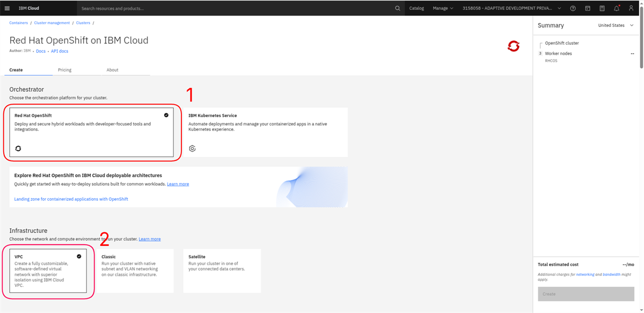This screenshot has width=644, height=313.
Task: Click the red OpenShift logo beside title
Action: click(514, 46)
